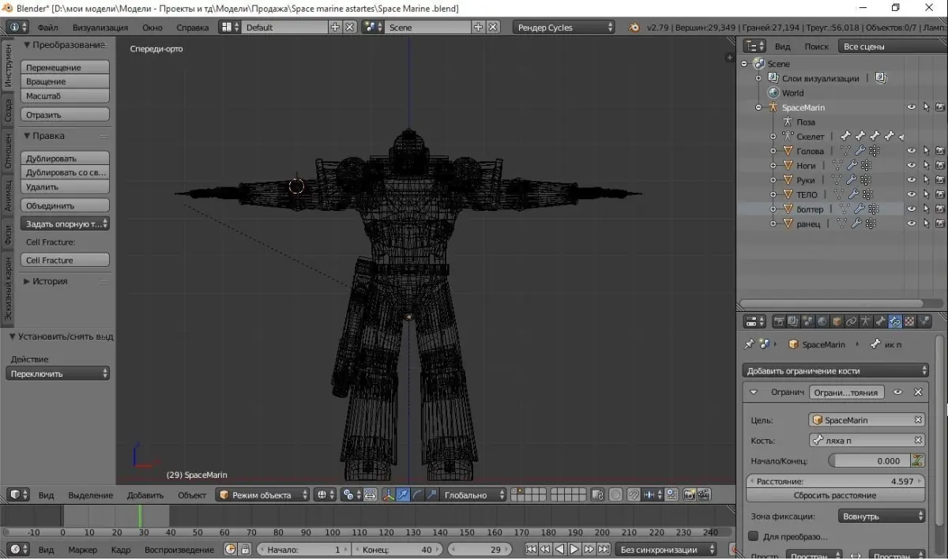Open the Выделение menu in 3D view header
The image size is (948, 560).
click(x=91, y=495)
